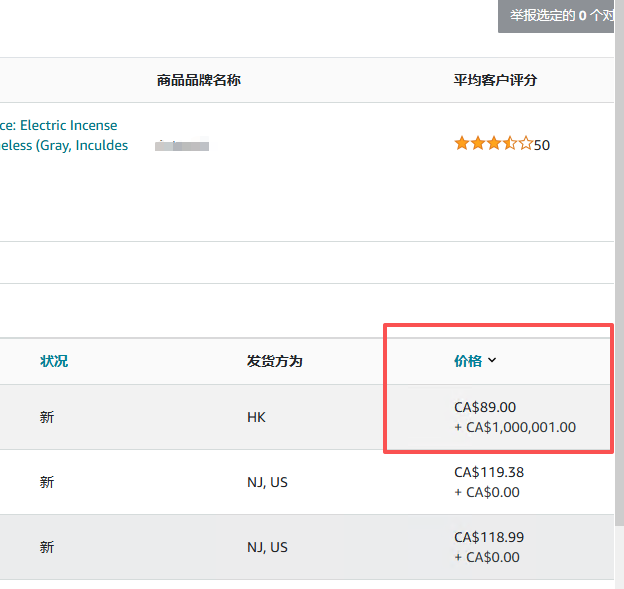The width and height of the screenshot is (624, 589).
Task: Select the CA$118.99 price
Action: click(488, 537)
